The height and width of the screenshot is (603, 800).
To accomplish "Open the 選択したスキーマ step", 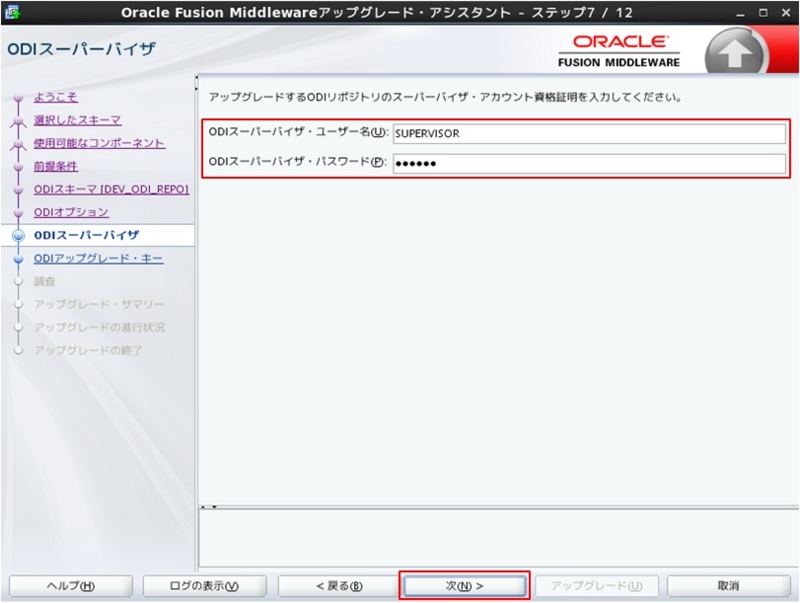I will click(x=78, y=120).
